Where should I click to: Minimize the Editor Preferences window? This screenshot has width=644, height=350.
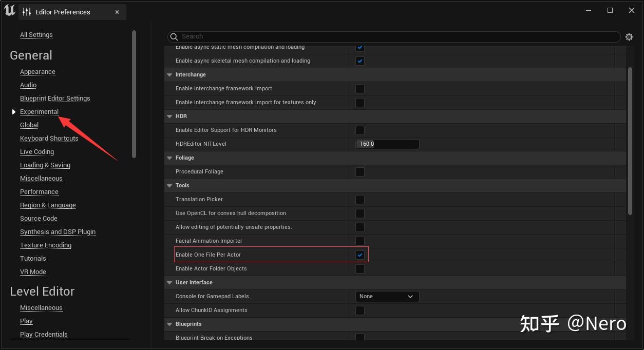(x=588, y=10)
